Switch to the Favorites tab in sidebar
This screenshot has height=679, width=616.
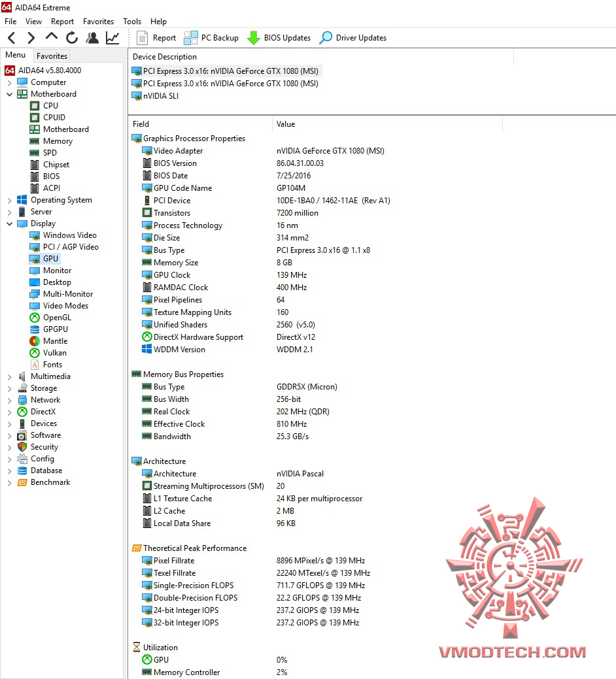[52, 56]
